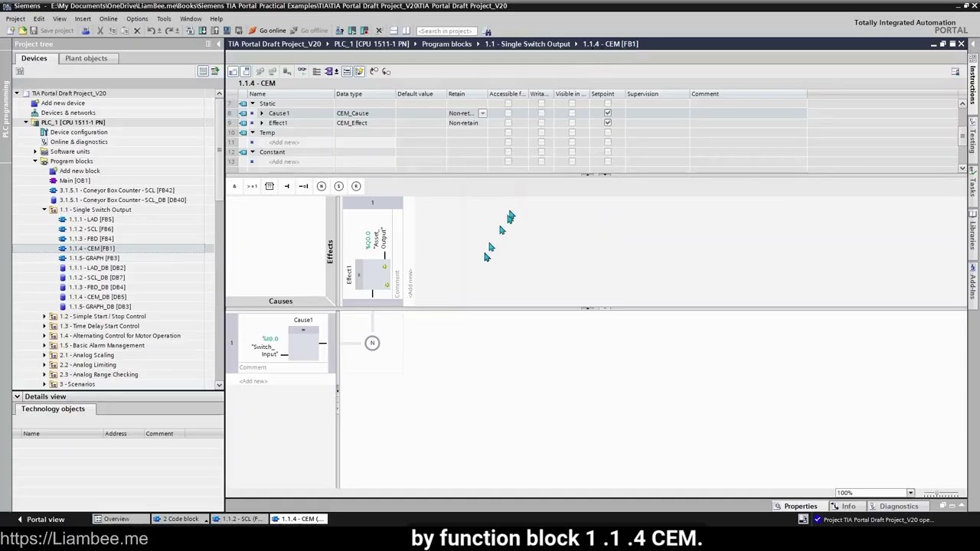
Task: Select 1.1.5- GRAPH [FB3] block in tree
Action: tap(93, 258)
